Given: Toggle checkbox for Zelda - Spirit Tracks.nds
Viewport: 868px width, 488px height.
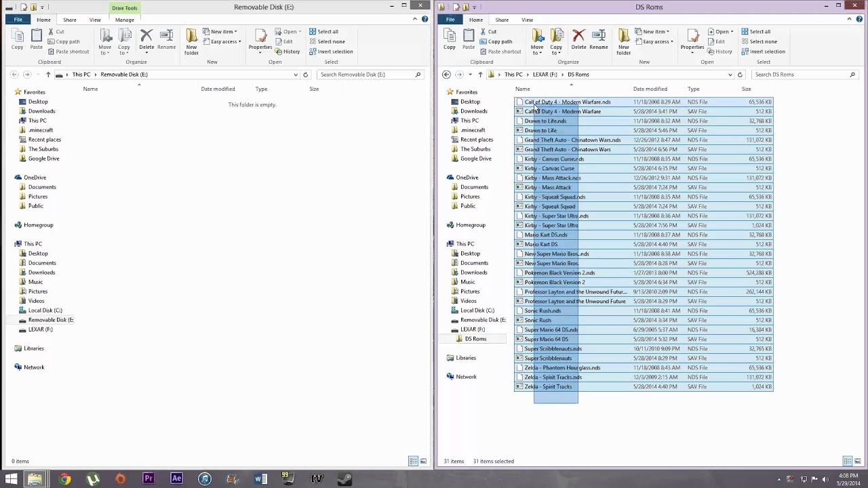Looking at the screenshot, I should click(519, 377).
